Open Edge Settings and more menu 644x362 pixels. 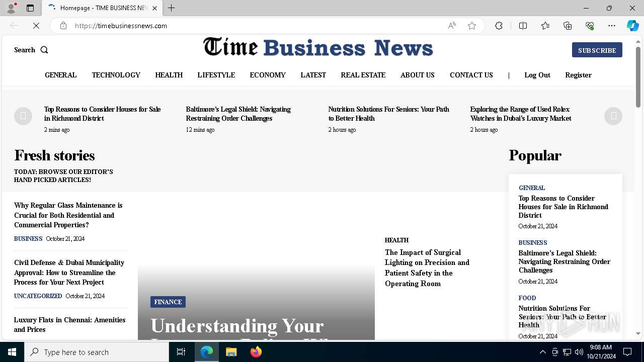point(612,26)
